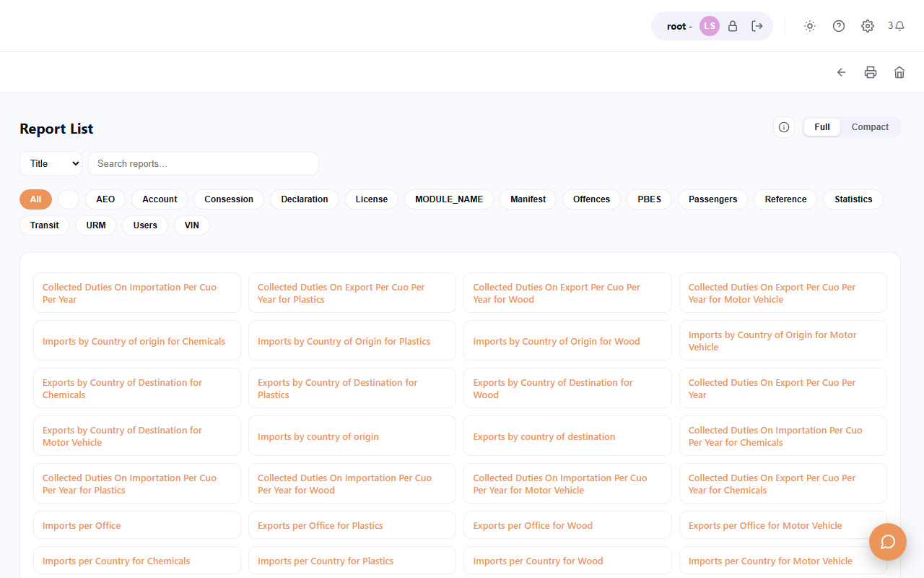Open Collected Duties On Importation for Chemicals
Viewport: 924px width, 578px height.
783,436
